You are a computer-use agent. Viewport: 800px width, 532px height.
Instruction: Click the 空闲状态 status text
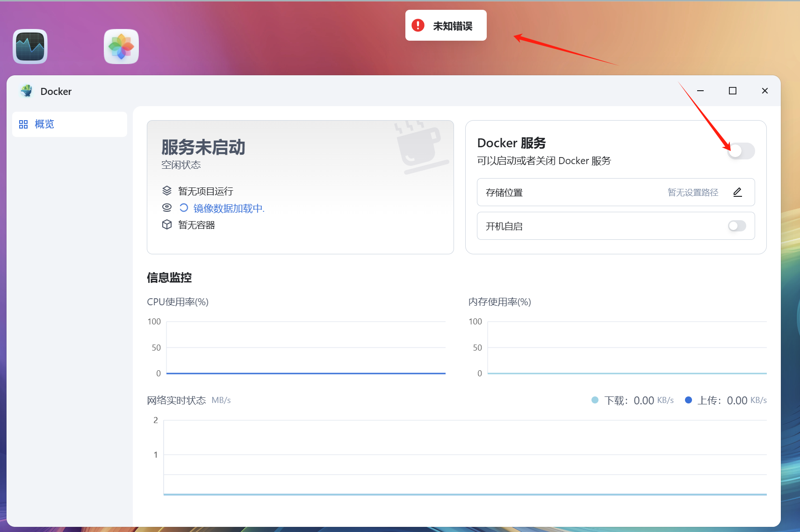(181, 165)
